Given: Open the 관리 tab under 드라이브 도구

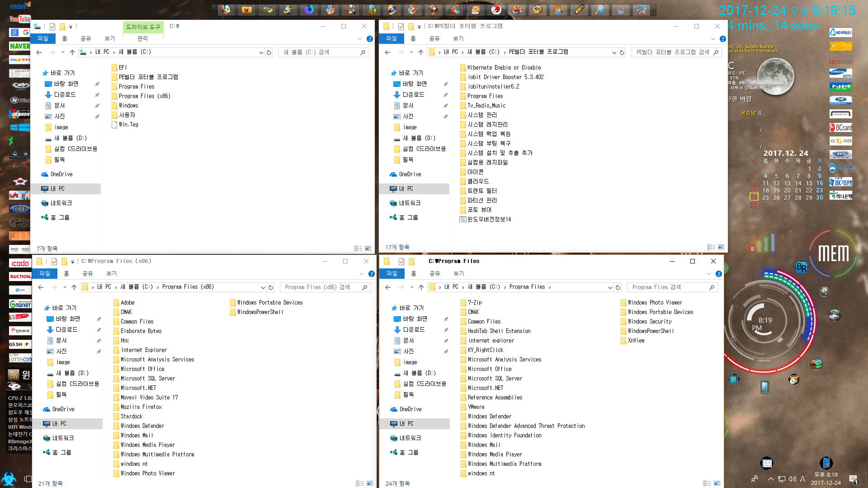Looking at the screenshot, I should pyautogui.click(x=143, y=39).
